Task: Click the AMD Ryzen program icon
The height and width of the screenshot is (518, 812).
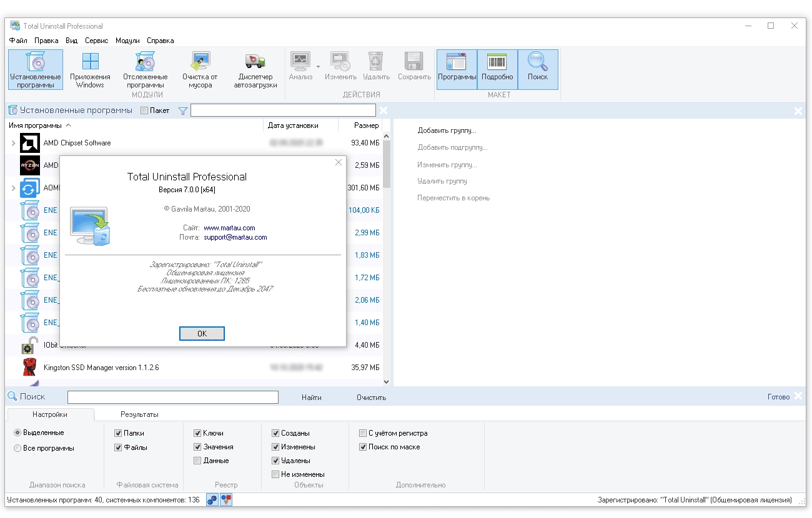Action: click(30, 165)
